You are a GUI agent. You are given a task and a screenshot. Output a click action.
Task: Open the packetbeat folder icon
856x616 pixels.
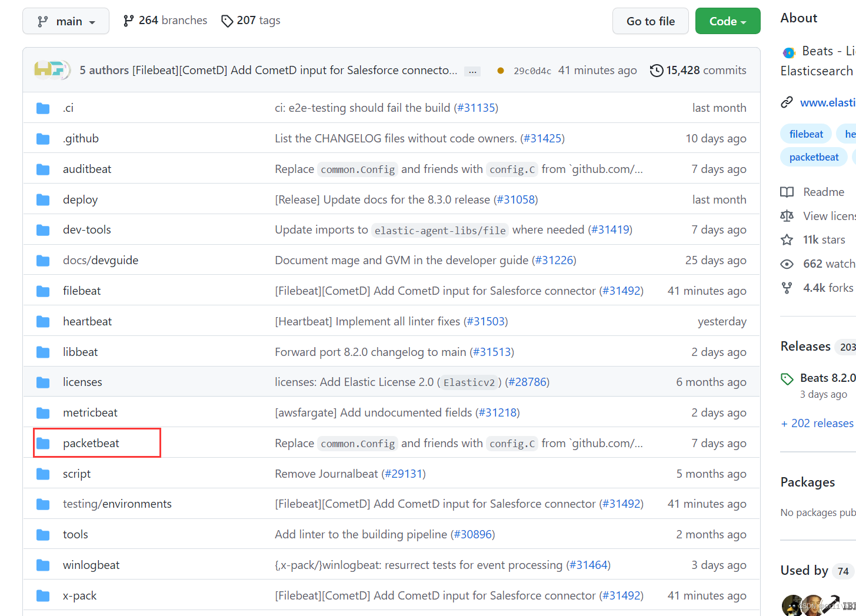(43, 443)
